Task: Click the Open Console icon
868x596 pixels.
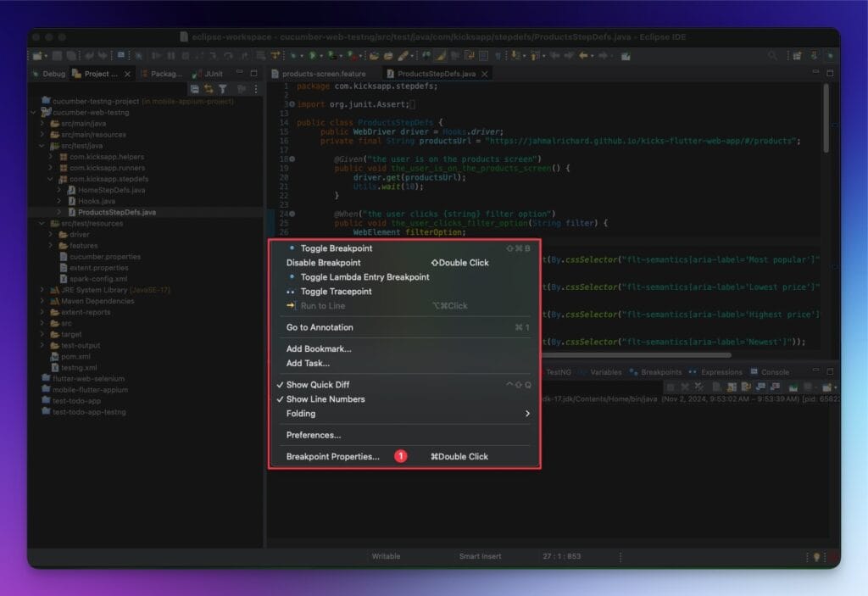Action: coord(826,387)
